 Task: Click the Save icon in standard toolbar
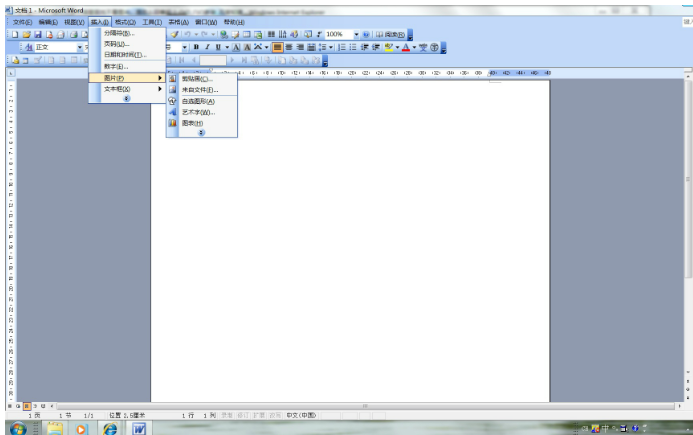point(38,34)
